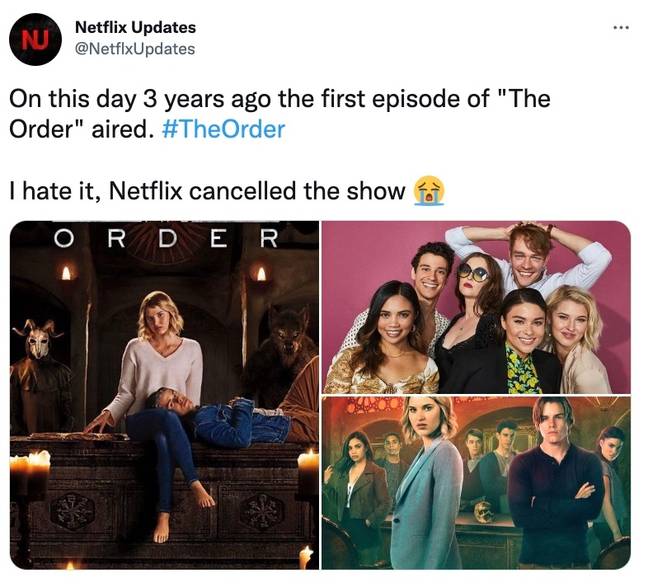The width and height of the screenshot is (648, 586).
Task: Open the #TheOrder hashtag
Action: click(224, 129)
